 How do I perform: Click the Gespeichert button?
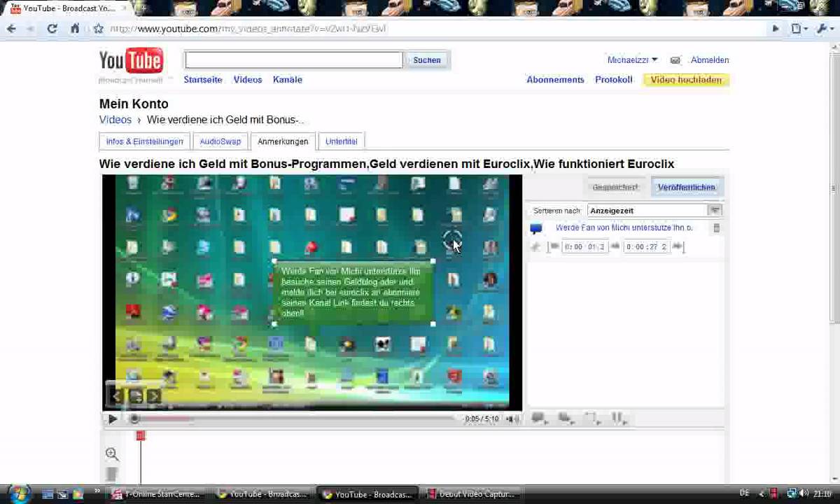615,187
